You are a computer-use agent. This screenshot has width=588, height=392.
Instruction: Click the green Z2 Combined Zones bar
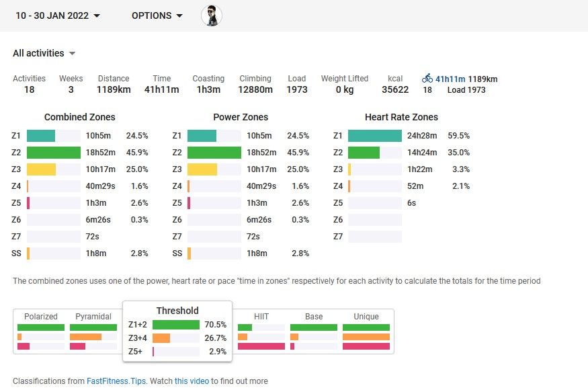54,153
